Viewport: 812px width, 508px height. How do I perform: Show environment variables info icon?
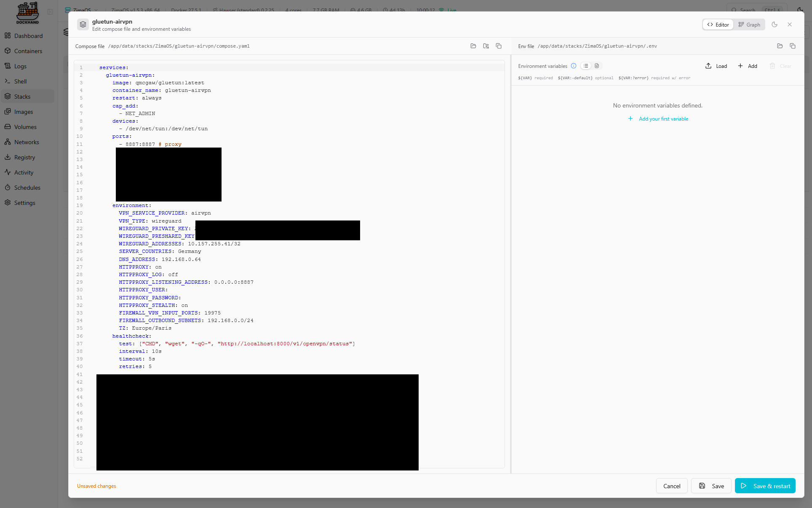(574, 66)
